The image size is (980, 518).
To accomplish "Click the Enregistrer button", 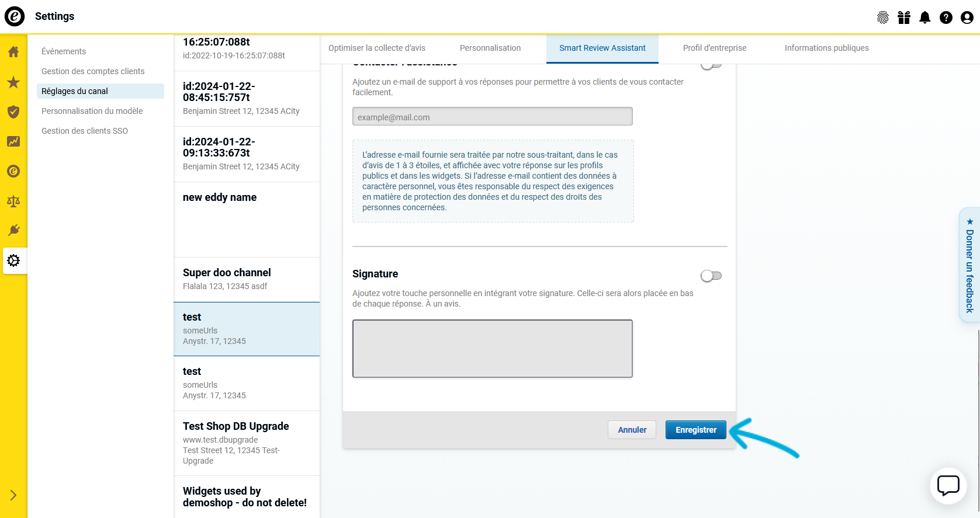I will point(695,430).
